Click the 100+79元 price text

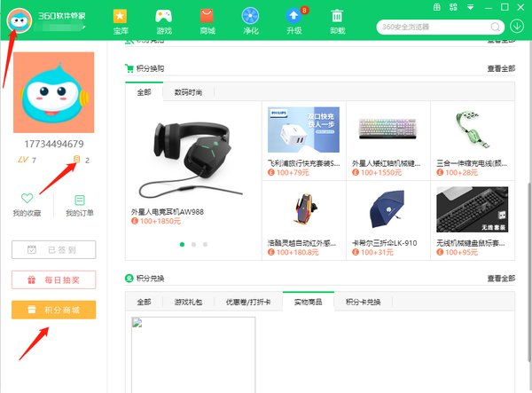(x=293, y=172)
